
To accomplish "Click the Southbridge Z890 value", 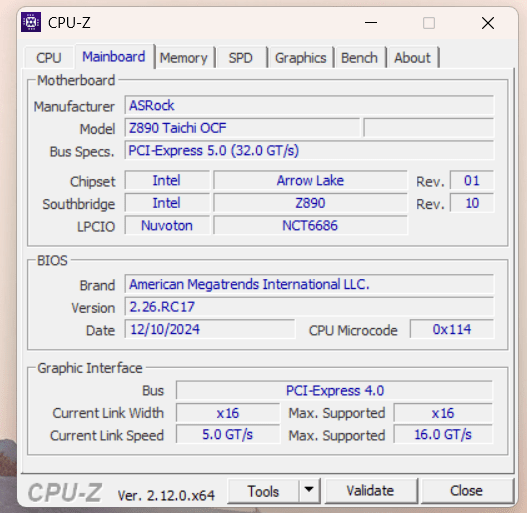I will pyautogui.click(x=310, y=203).
